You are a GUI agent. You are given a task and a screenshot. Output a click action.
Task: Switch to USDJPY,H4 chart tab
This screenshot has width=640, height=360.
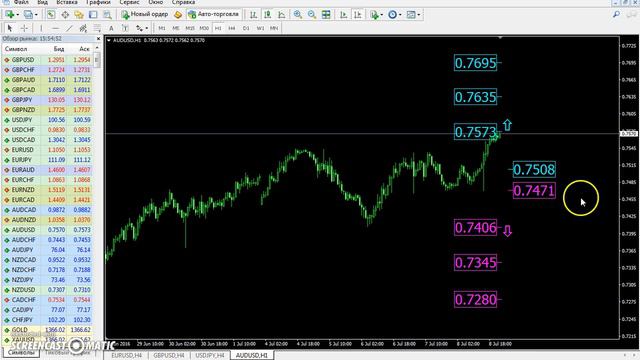(x=210, y=356)
